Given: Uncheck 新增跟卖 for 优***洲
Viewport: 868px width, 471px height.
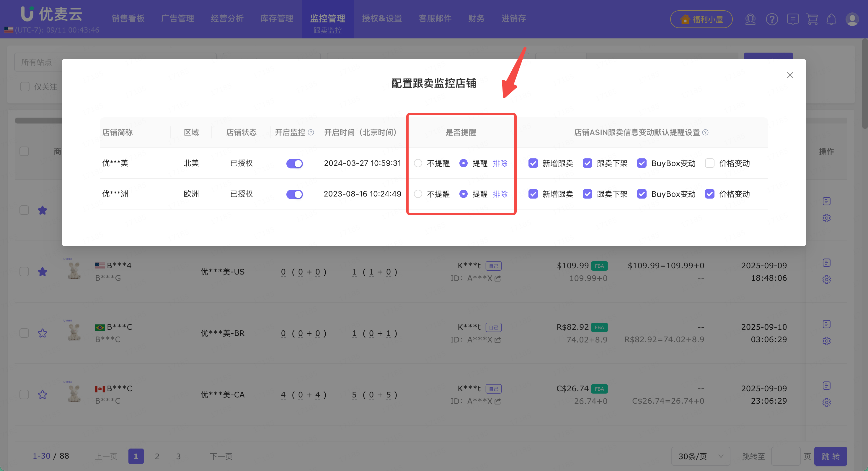Looking at the screenshot, I should (x=533, y=194).
